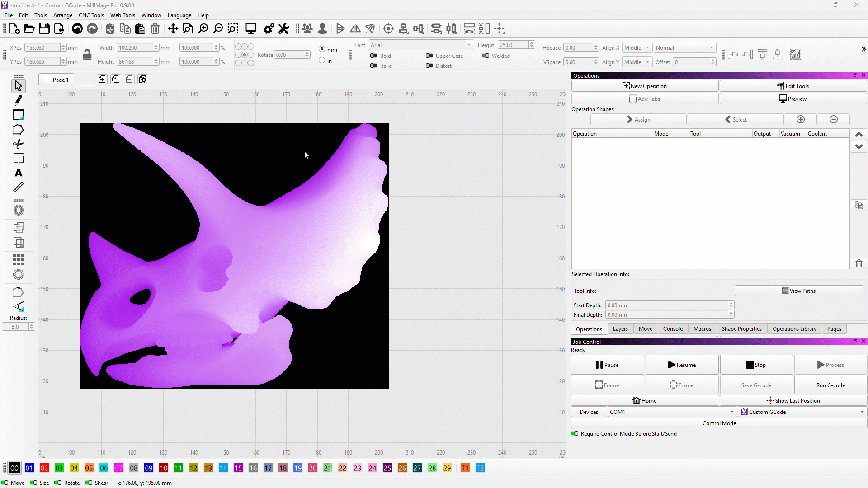Zoom in with magnifier plus
The height and width of the screenshot is (488, 868).
coord(203,29)
